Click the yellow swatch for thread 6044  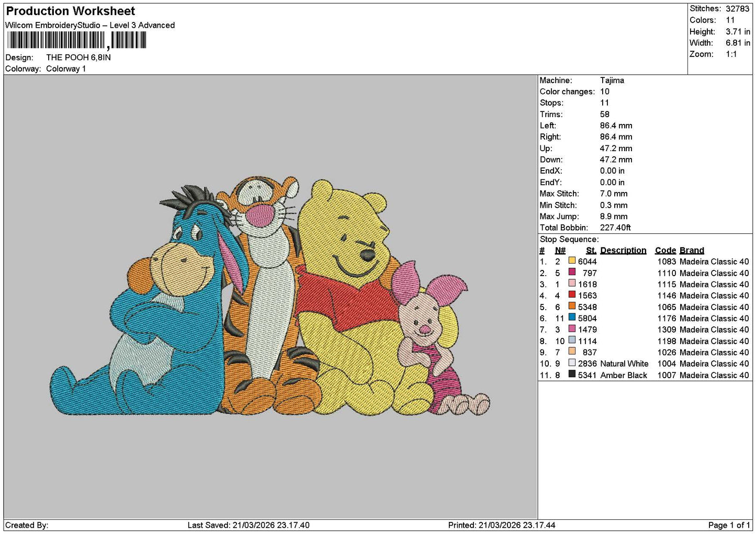572,261
